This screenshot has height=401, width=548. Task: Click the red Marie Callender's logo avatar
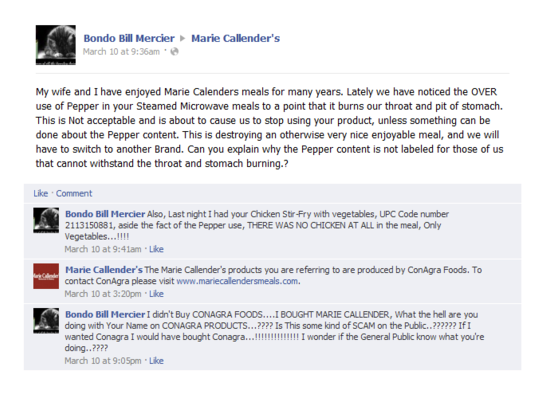(x=46, y=276)
